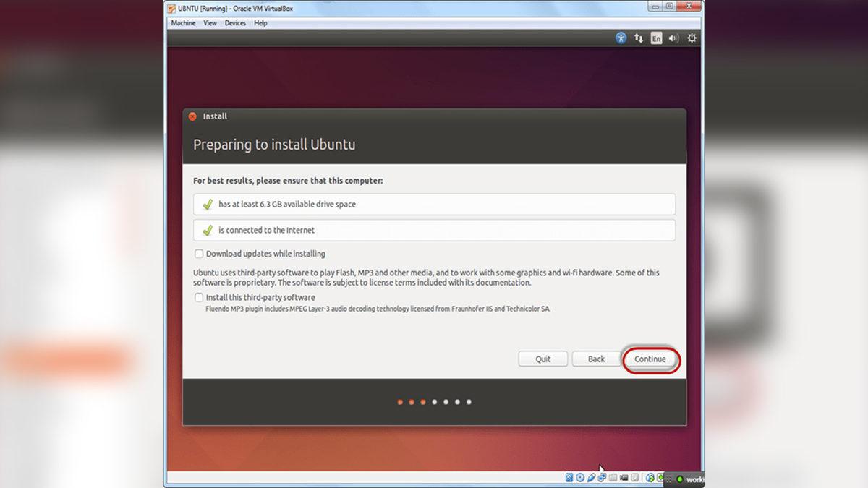Click the second dot in the progress indicator
The image size is (868, 488).
coord(411,401)
